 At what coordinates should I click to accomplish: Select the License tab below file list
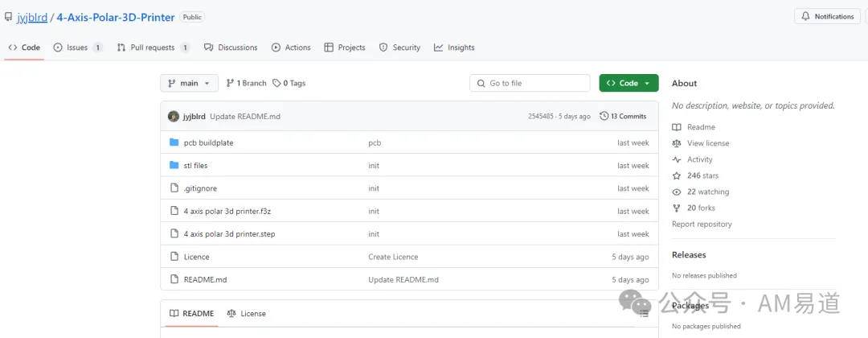pyautogui.click(x=247, y=314)
